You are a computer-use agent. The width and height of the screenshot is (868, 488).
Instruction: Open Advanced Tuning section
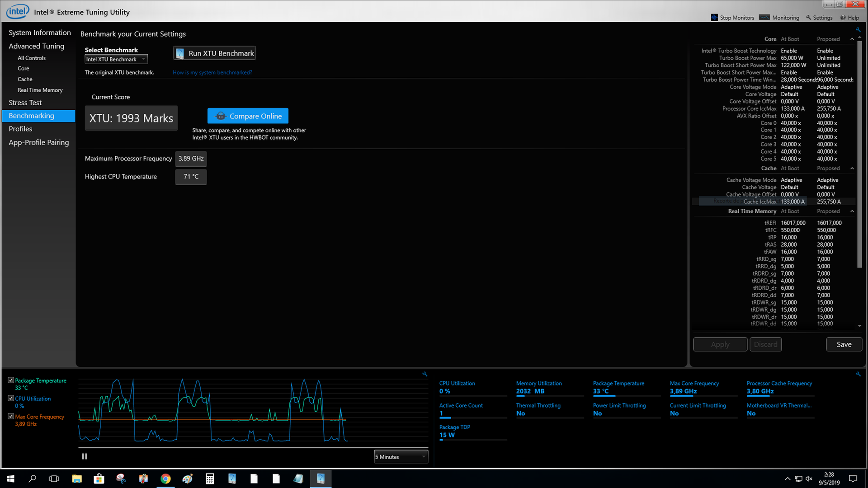click(x=37, y=46)
